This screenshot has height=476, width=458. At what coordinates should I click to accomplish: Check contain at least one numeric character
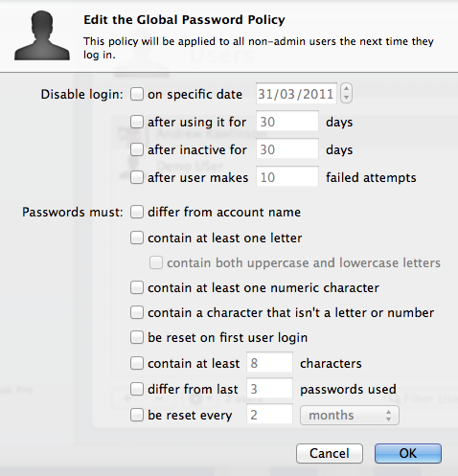(x=137, y=287)
